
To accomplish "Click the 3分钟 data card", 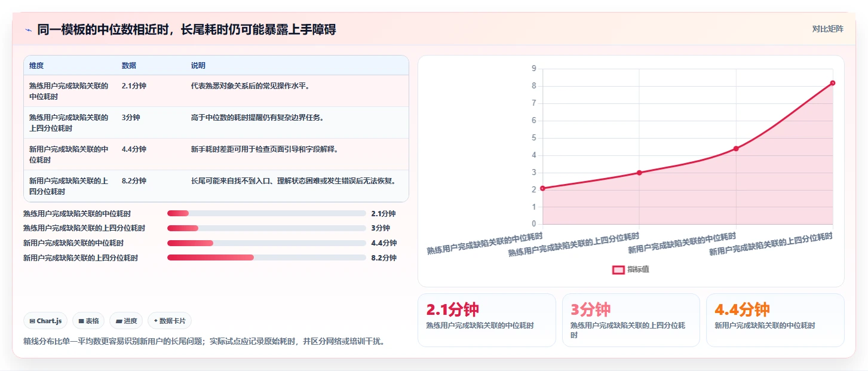I will pyautogui.click(x=631, y=320).
